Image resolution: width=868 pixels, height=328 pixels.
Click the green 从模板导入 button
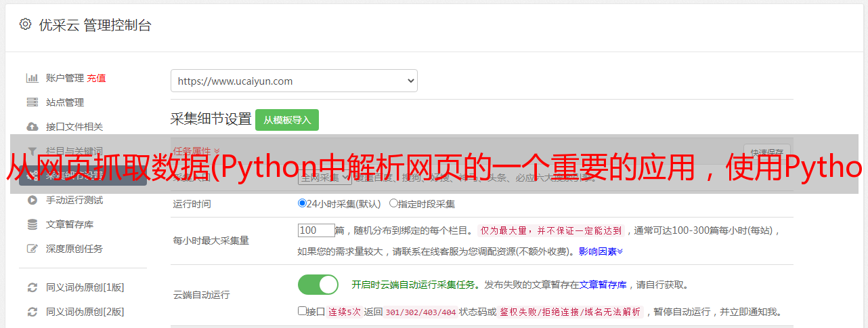(287, 120)
